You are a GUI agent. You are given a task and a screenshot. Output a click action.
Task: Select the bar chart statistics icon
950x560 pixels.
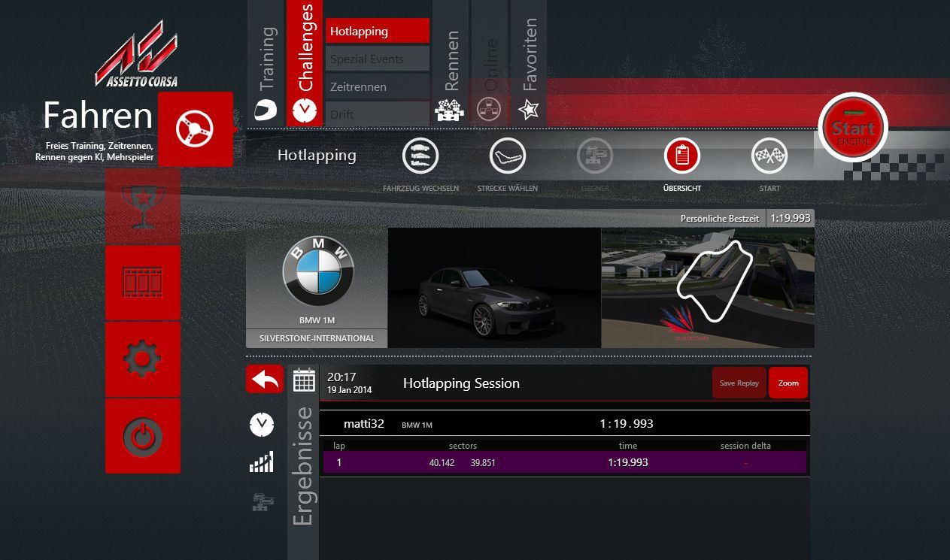[262, 462]
